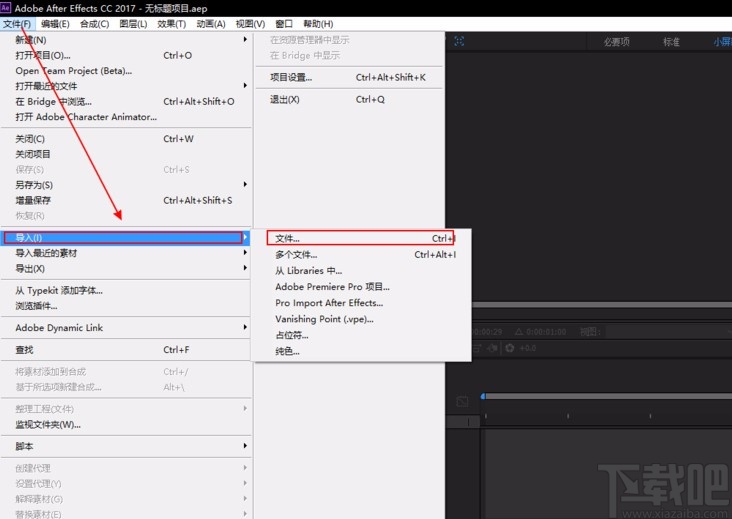Viewport: 732px width, 519px height.
Task: Open the 视图(V) menu
Action: tap(250, 24)
